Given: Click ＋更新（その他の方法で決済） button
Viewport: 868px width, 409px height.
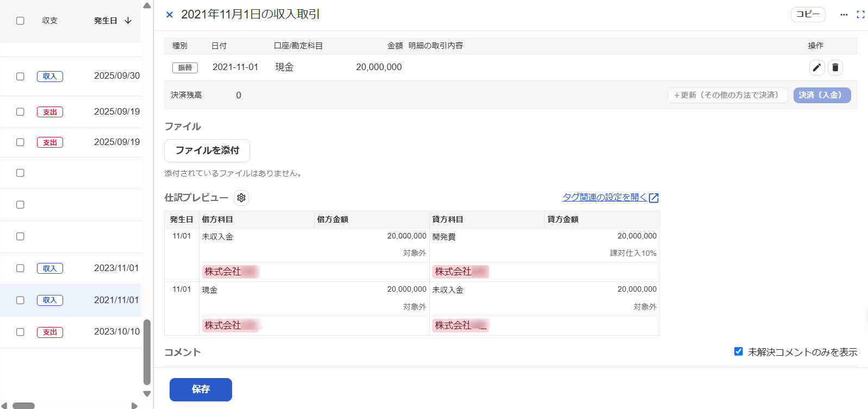Looking at the screenshot, I should pyautogui.click(x=728, y=95).
